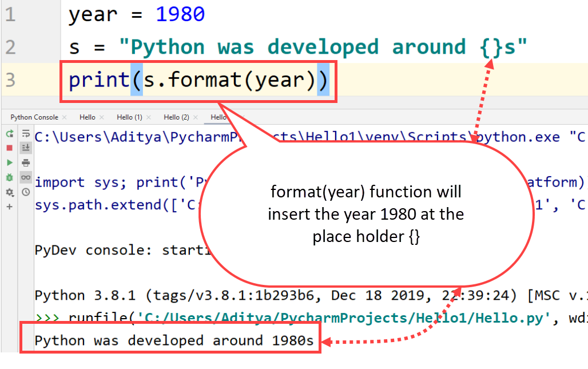This screenshot has width=588, height=369.
Task: Select the Python Console tab
Action: tap(34, 117)
